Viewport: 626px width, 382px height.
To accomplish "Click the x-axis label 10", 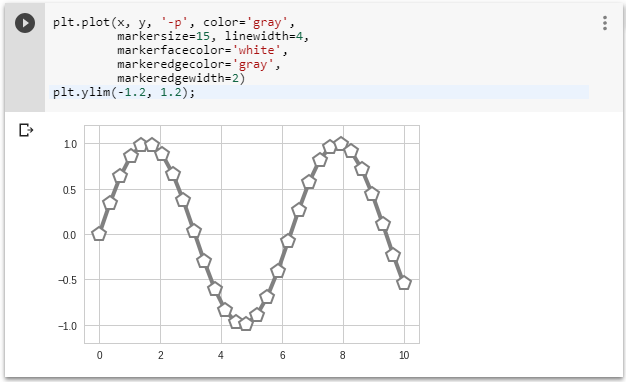I will [x=404, y=355].
